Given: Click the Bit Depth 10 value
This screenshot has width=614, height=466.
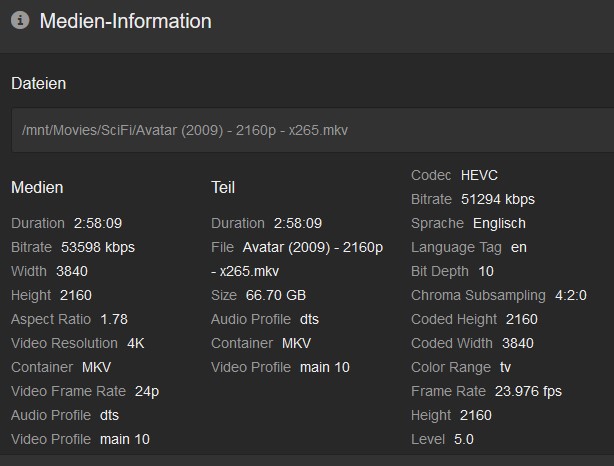Looking at the screenshot, I should 486,271.
